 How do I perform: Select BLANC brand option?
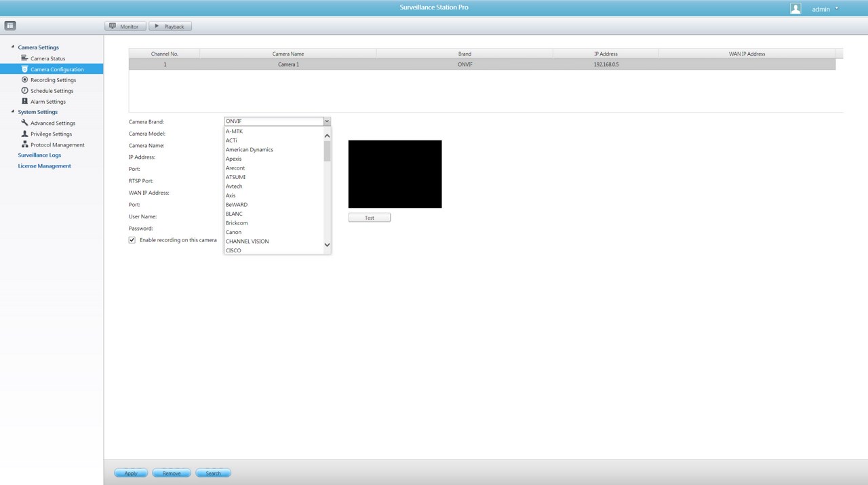pyautogui.click(x=274, y=214)
